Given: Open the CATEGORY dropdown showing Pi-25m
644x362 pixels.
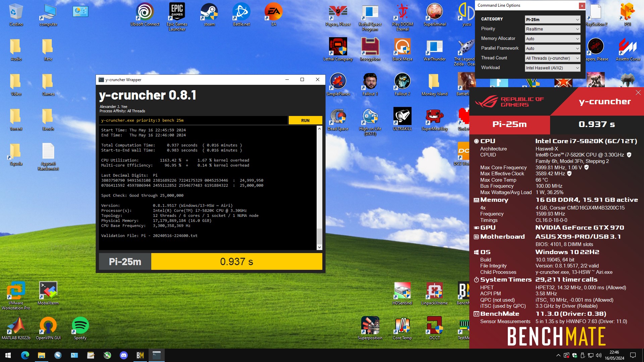Looking at the screenshot, I should [552, 19].
